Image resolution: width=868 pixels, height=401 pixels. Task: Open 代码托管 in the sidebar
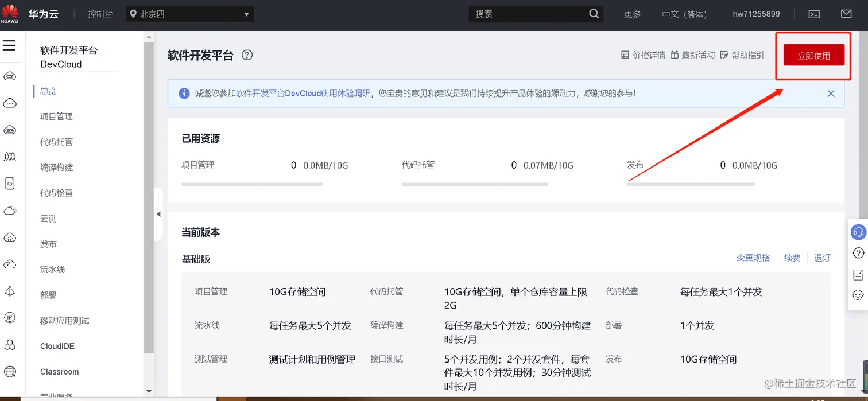pyautogui.click(x=56, y=142)
